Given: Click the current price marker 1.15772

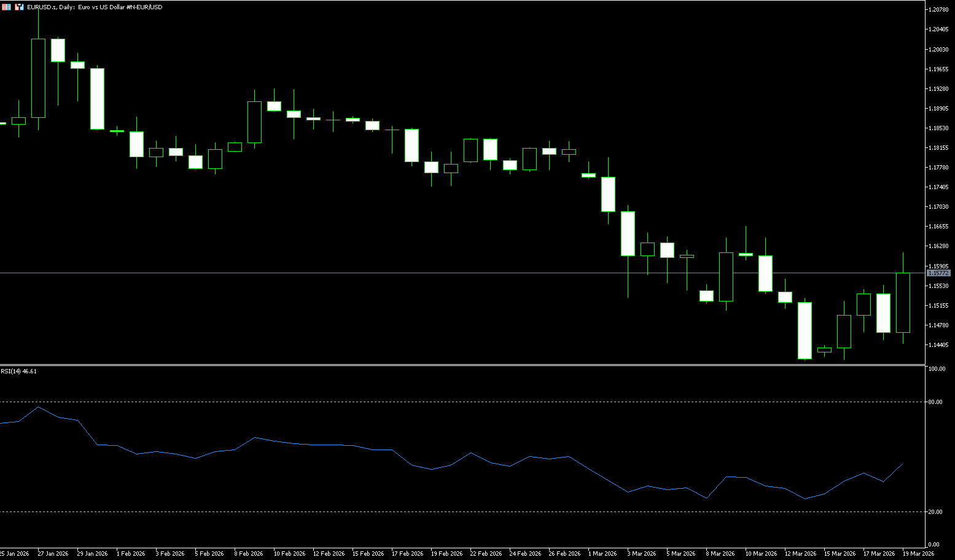Looking at the screenshot, I should [938, 273].
